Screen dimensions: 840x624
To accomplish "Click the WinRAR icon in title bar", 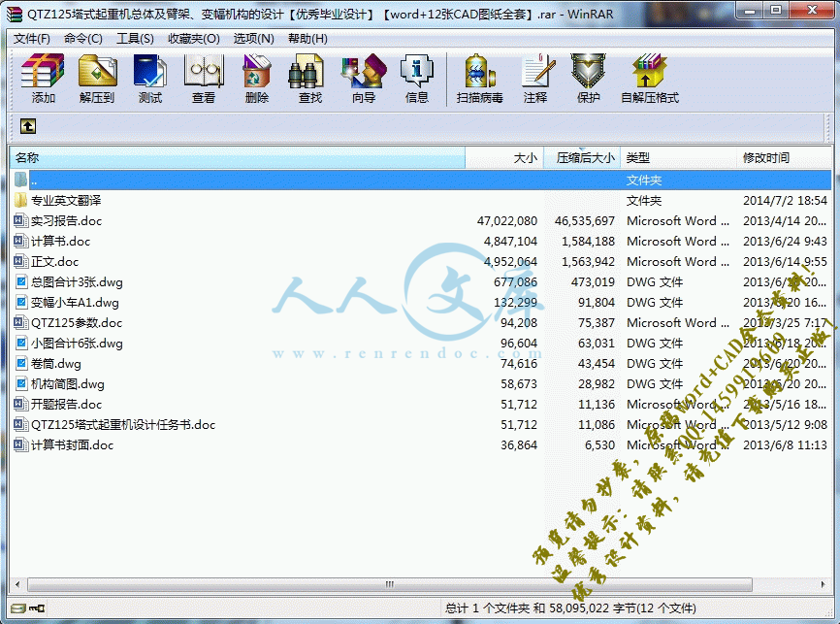I will click(x=15, y=15).
